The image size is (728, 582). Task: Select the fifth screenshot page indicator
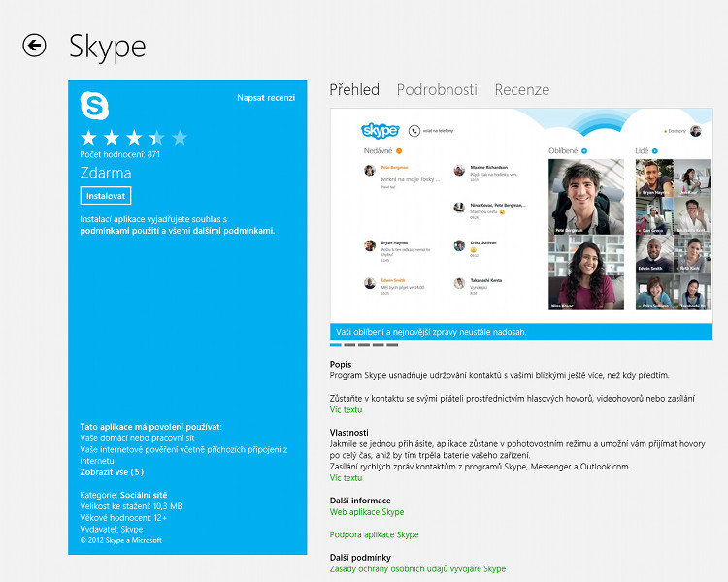pyautogui.click(x=392, y=345)
